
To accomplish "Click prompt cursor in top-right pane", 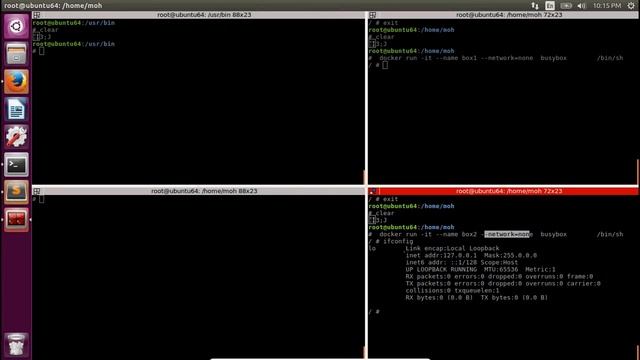I will tap(385, 65).
